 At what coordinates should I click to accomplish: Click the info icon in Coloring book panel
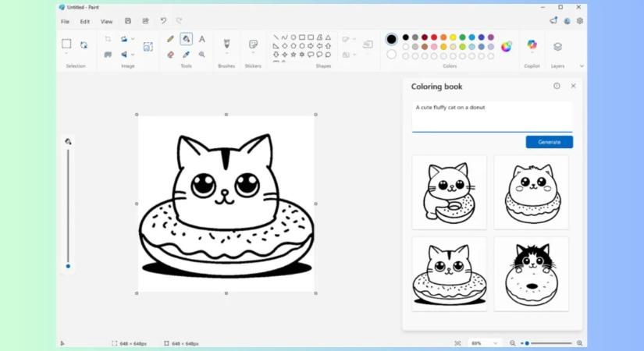point(557,86)
